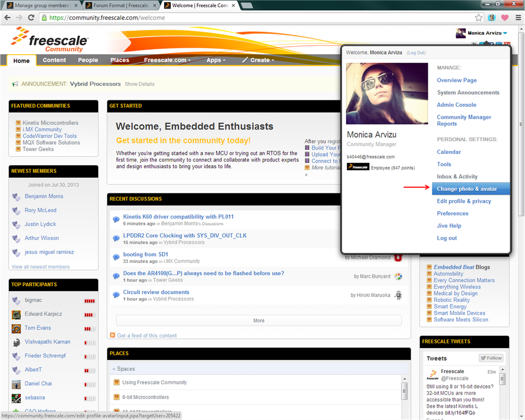Viewport: 525px width, 420px height.
Task: Click Vishvapathi Karnan avatar icon
Action: 16,342
